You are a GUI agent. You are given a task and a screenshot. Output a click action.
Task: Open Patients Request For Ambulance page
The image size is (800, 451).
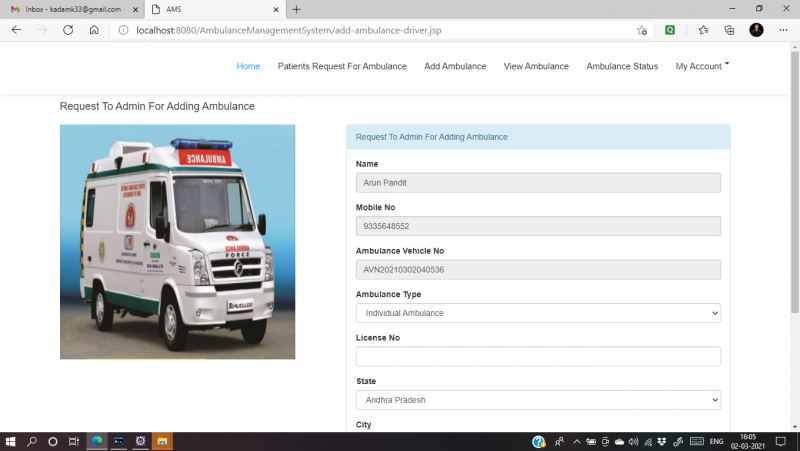tap(342, 66)
